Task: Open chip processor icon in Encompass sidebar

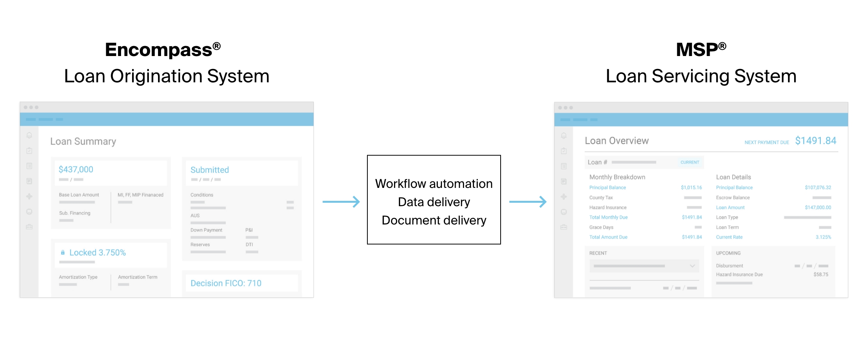Action: [29, 212]
